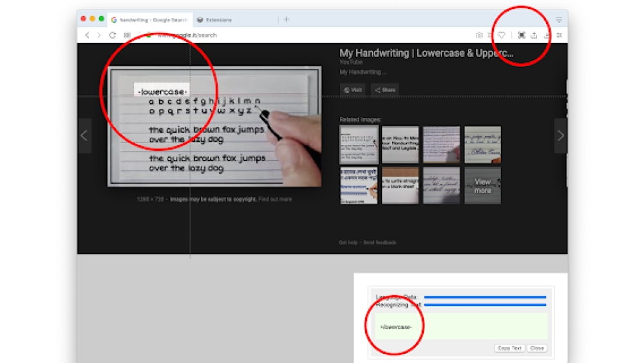Image resolution: width=644 pixels, height=363 pixels.
Task: Open the tab list menu icon at top right
Action: pos(559,20)
